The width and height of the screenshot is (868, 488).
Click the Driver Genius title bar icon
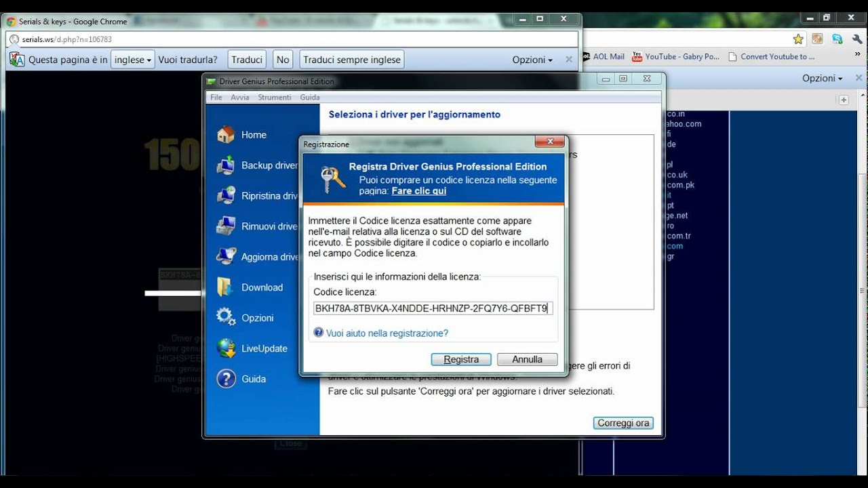[212, 81]
